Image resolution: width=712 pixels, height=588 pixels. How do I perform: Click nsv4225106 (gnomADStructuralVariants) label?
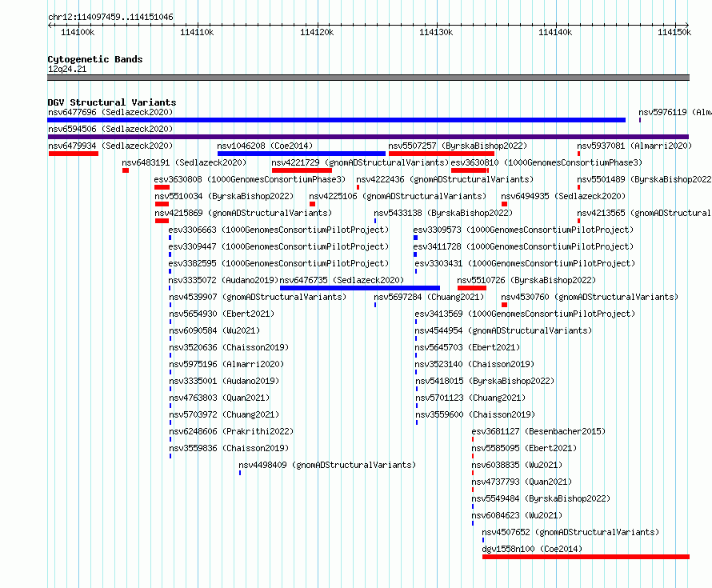[398, 196]
